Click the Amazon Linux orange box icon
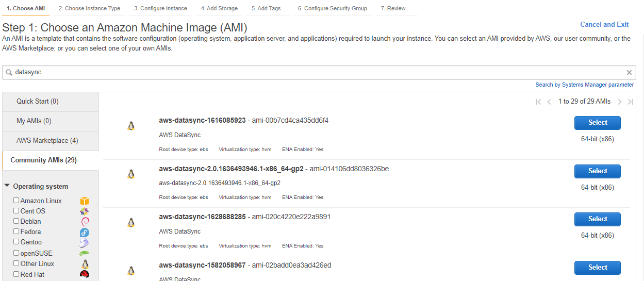This screenshot has height=281, width=644. click(x=85, y=201)
